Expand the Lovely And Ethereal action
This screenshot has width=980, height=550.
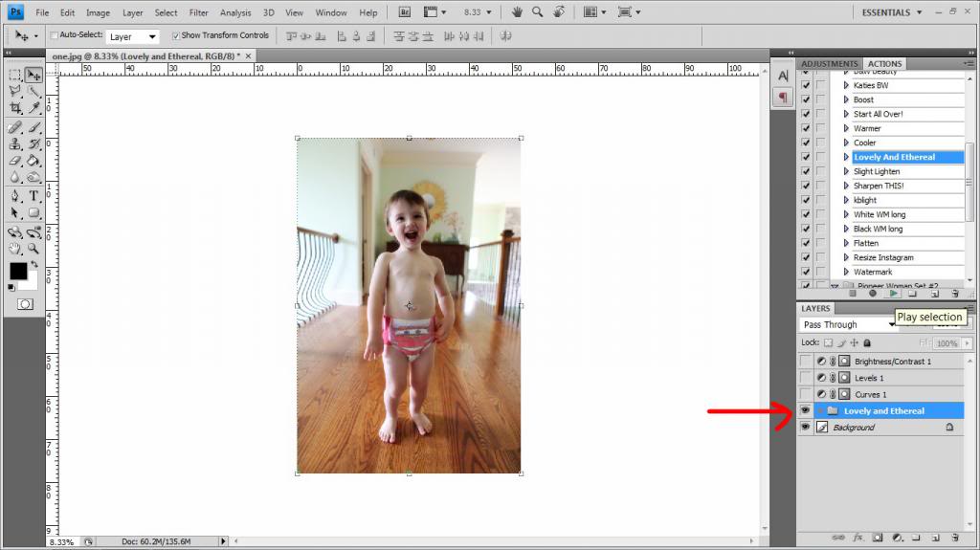click(846, 157)
